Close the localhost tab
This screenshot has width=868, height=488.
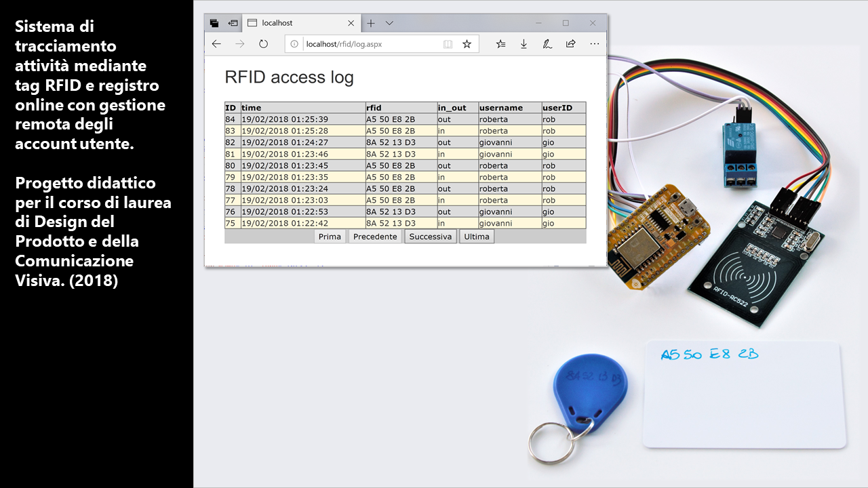click(351, 23)
